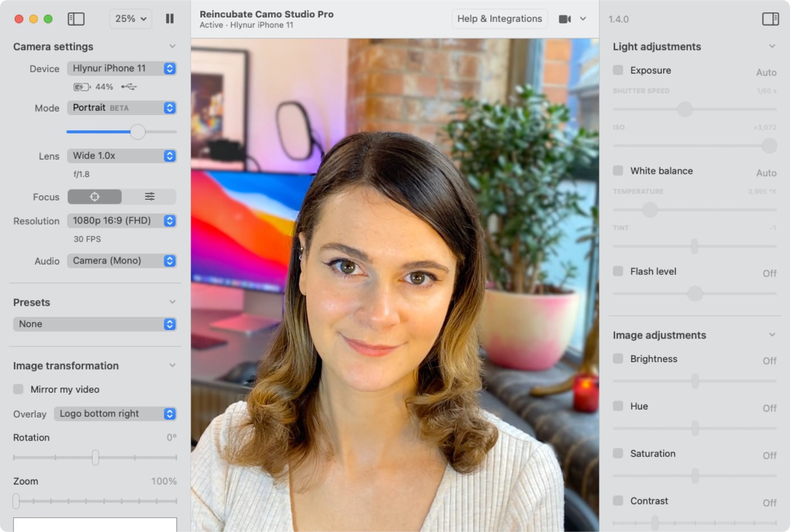Image resolution: width=790 pixels, height=532 pixels.
Task: Click the Portrait mode blur slider handle
Action: pyautogui.click(x=138, y=132)
